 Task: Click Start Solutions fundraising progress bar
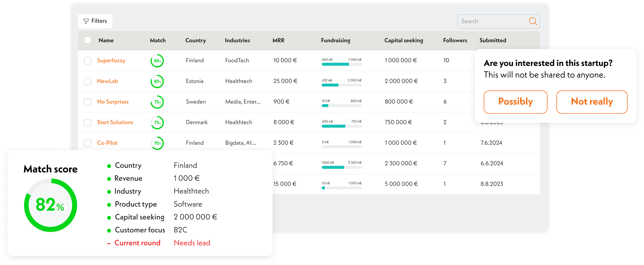[342, 126]
